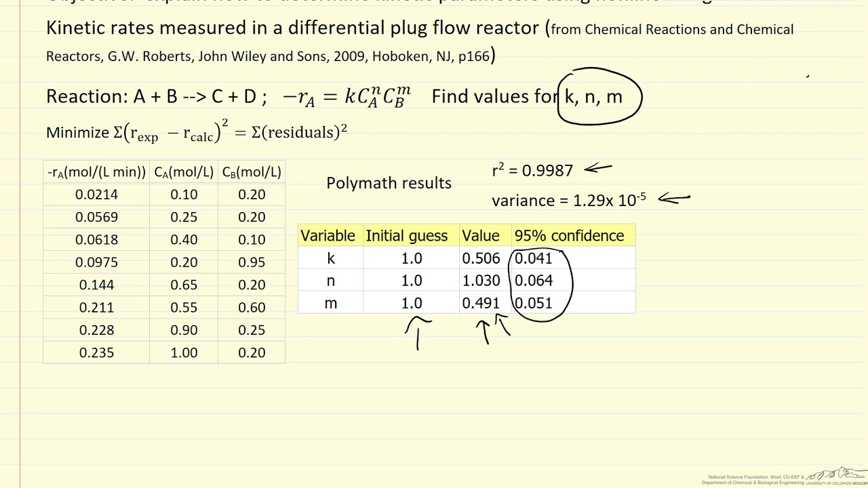
Task: Click the Variable column header
Action: tap(328, 235)
